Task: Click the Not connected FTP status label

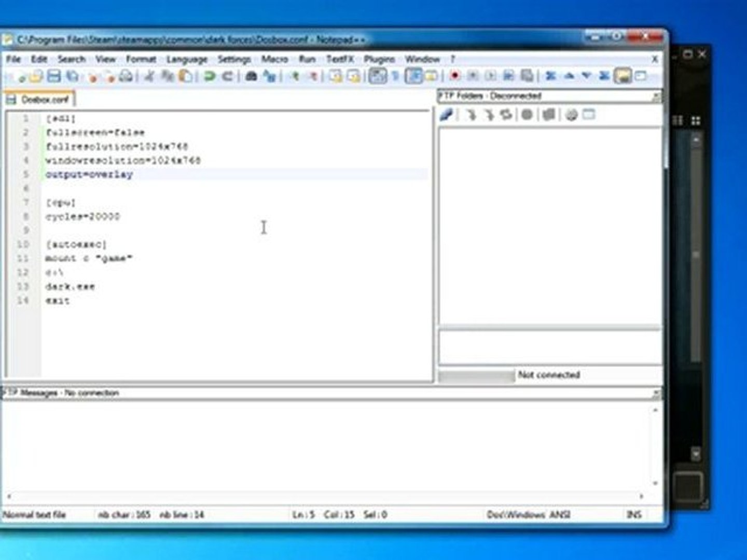Action: point(549,375)
